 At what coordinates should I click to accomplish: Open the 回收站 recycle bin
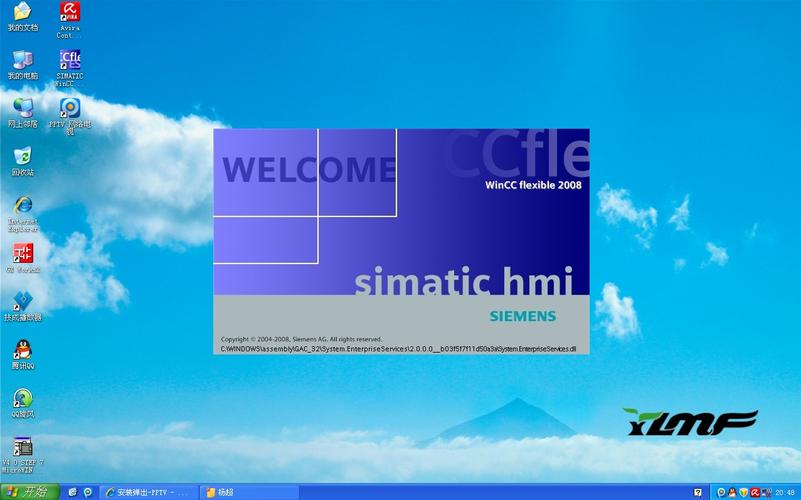pyautogui.click(x=22, y=161)
